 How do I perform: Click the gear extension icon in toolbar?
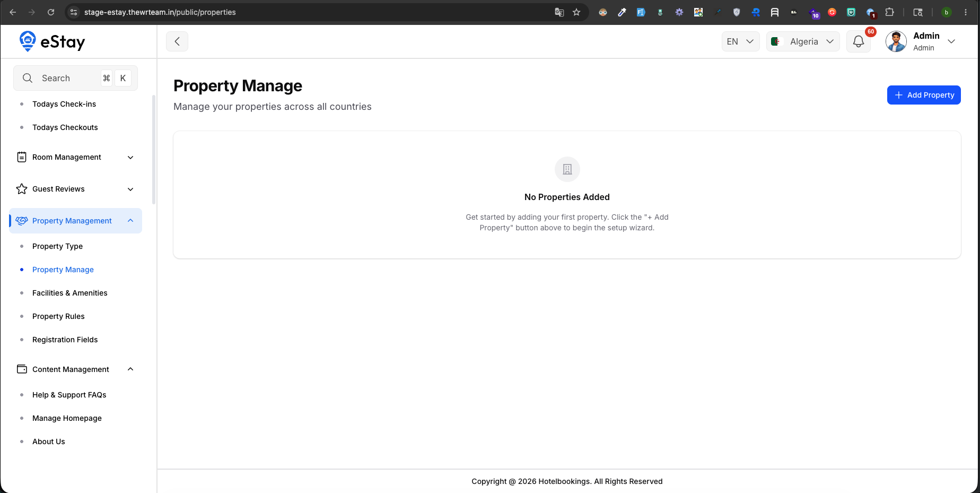[679, 12]
